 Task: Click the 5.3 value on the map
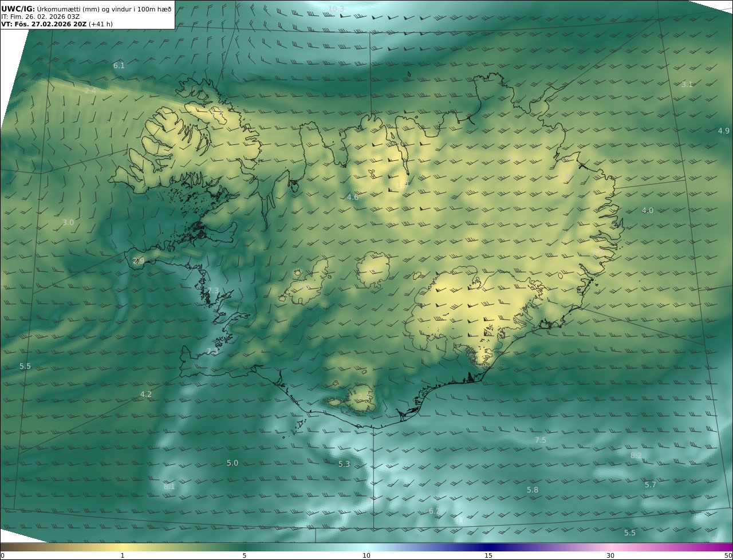[344, 464]
